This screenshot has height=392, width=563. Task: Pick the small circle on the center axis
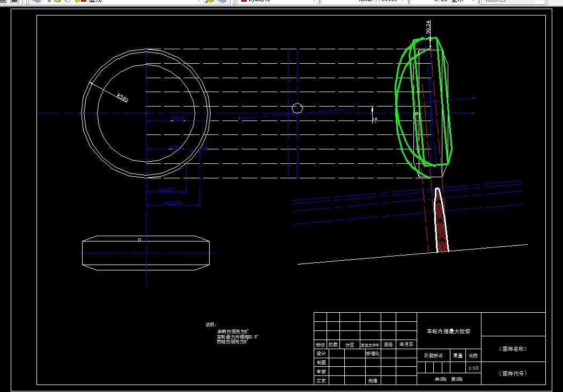(297, 108)
